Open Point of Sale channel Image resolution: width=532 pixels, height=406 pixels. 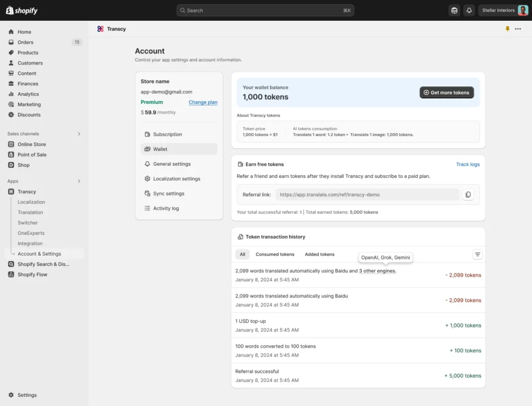point(32,154)
